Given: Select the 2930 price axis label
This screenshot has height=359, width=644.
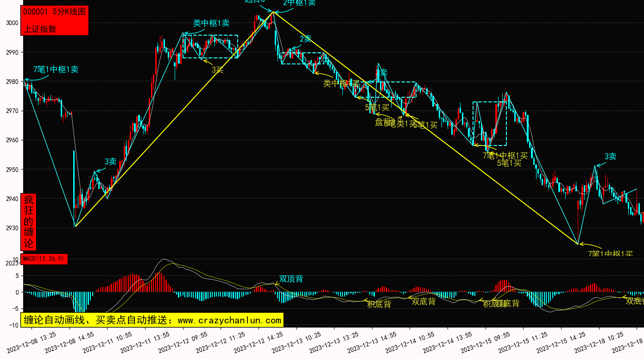Looking at the screenshot, I should pyautogui.click(x=12, y=228).
